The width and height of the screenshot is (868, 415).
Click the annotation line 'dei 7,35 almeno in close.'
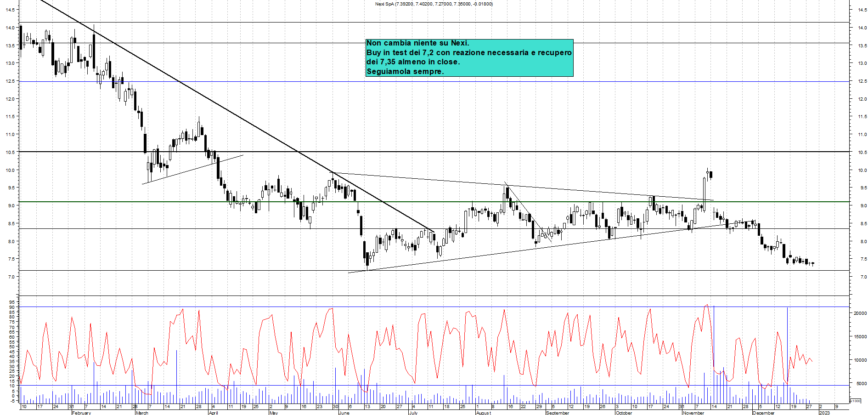tap(413, 62)
